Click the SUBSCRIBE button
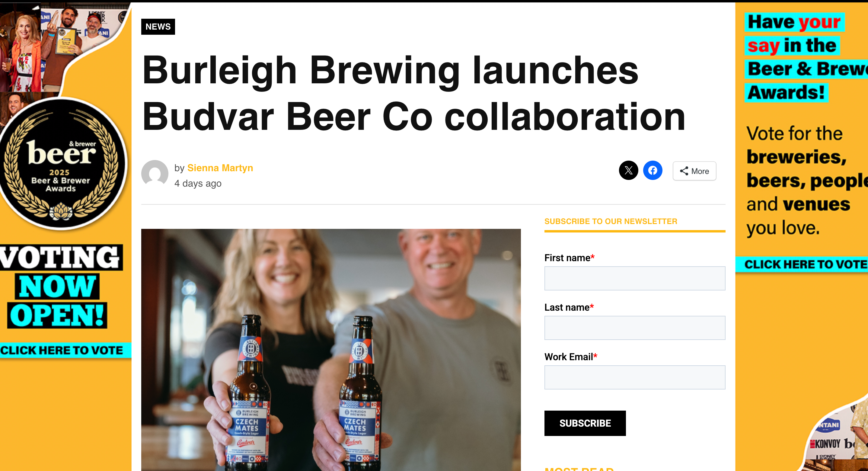Image resolution: width=868 pixels, height=471 pixels. coord(585,423)
